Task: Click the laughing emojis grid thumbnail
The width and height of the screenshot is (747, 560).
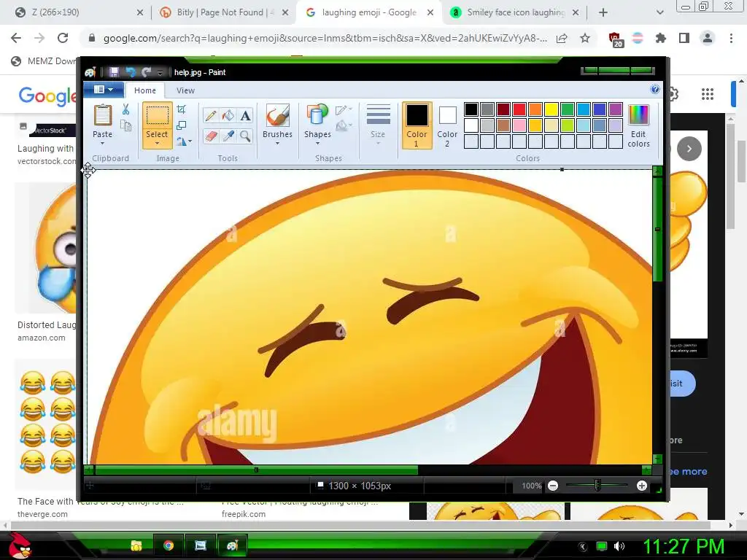Action: coord(47,424)
